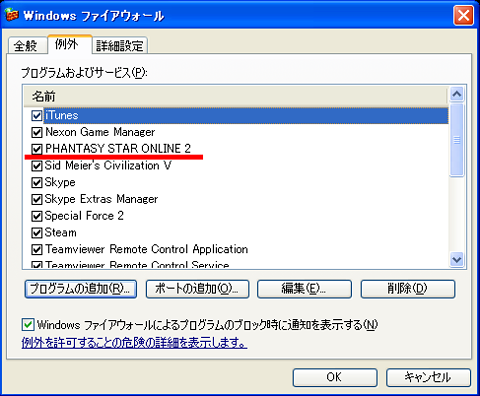
Task: Open the 例外を許可することの危険の詳細 link
Action: click(134, 342)
